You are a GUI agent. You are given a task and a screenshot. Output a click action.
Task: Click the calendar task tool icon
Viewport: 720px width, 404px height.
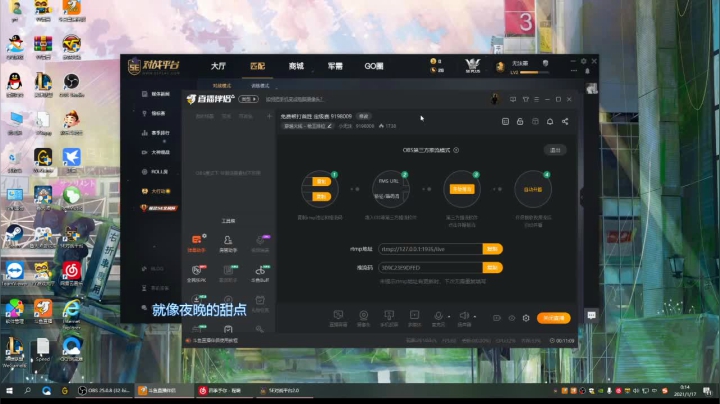(260, 301)
